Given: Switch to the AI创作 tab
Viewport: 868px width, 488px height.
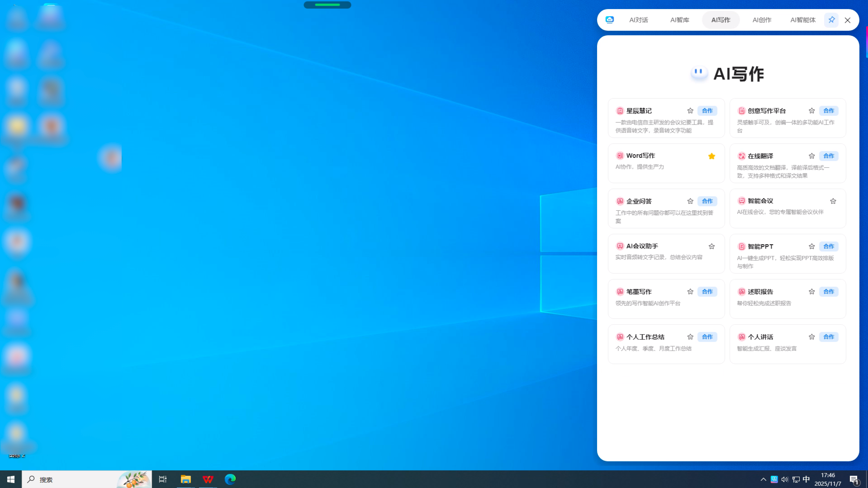Looking at the screenshot, I should (x=762, y=20).
